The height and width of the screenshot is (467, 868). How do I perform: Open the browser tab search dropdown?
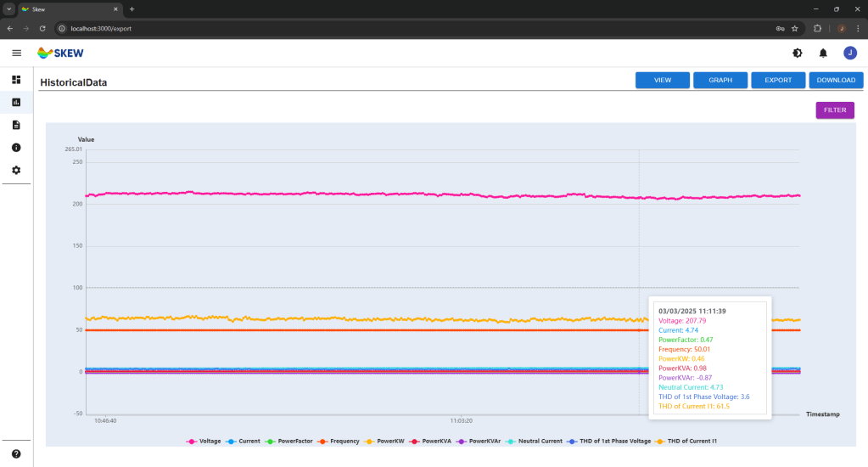click(8, 8)
